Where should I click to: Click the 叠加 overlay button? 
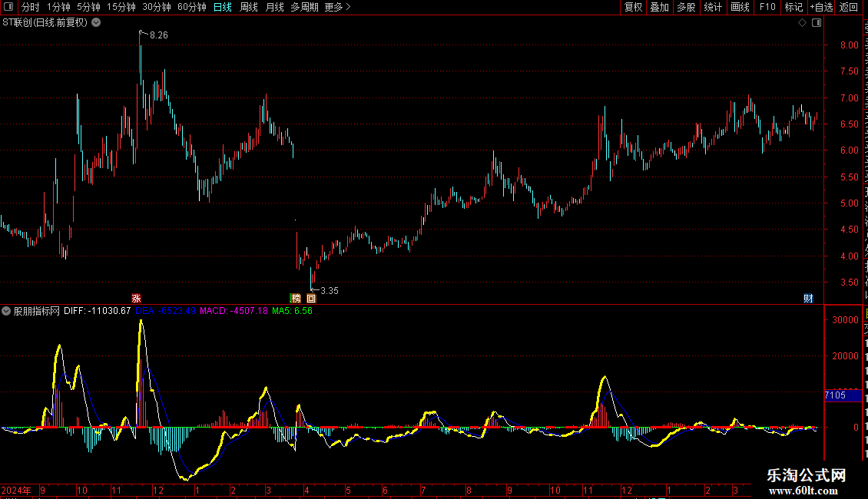pyautogui.click(x=659, y=7)
